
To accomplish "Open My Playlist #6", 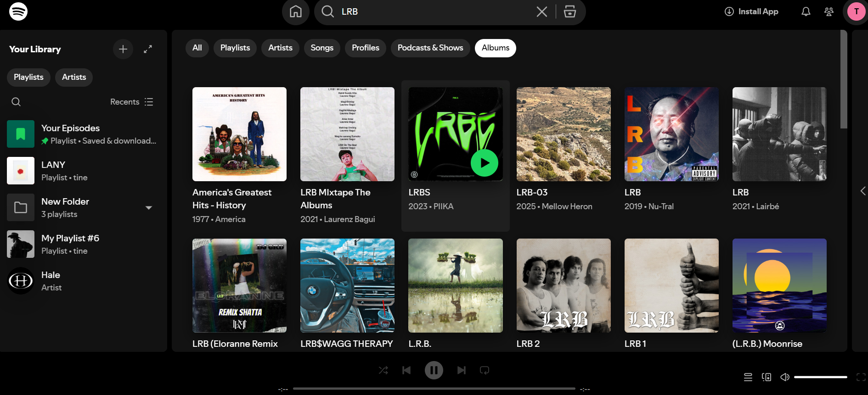I will [84, 244].
